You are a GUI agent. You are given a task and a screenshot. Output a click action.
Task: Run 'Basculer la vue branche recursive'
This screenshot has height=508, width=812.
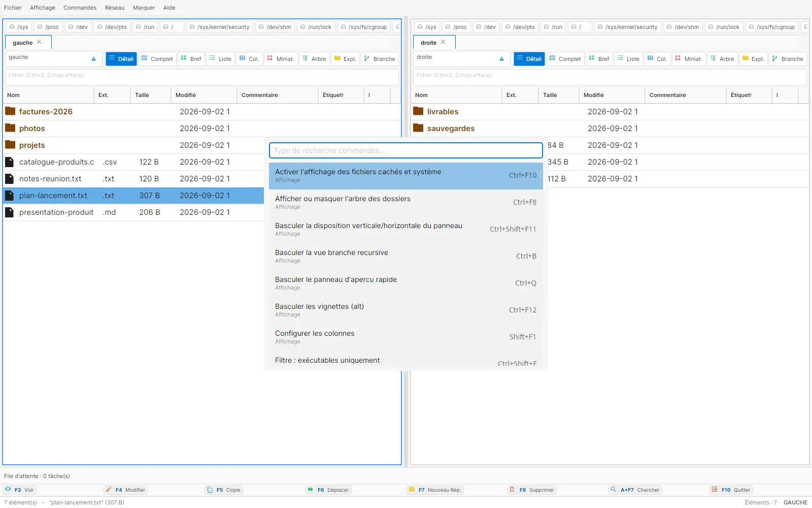tap(406, 257)
